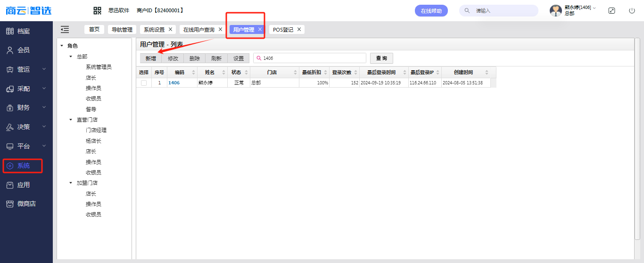
Task: Click the 商云智选 logo
Action: 29,10
